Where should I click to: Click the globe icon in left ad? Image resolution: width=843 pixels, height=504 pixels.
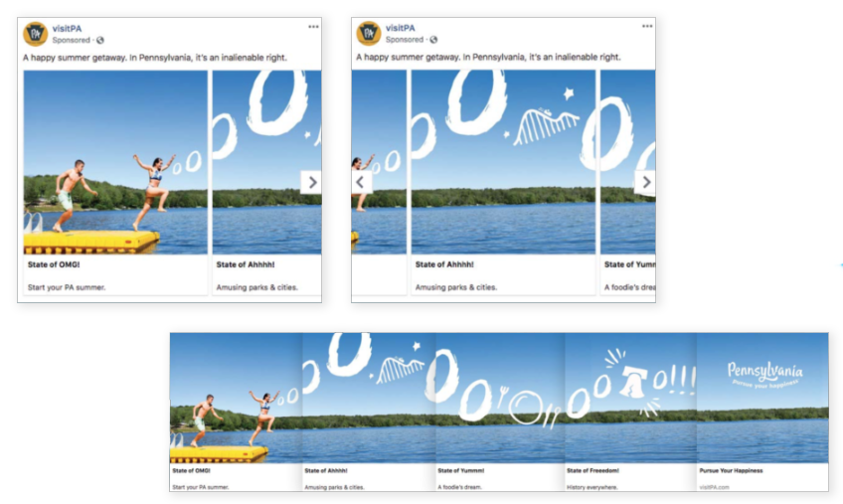[100, 41]
